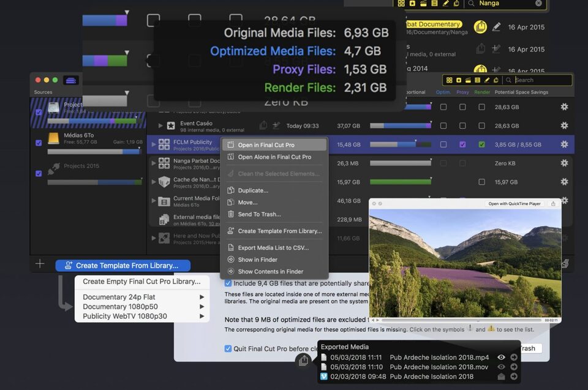Viewport: 588px width, 390px height.
Task: Select Export Media List to CSV
Action: coord(273,247)
